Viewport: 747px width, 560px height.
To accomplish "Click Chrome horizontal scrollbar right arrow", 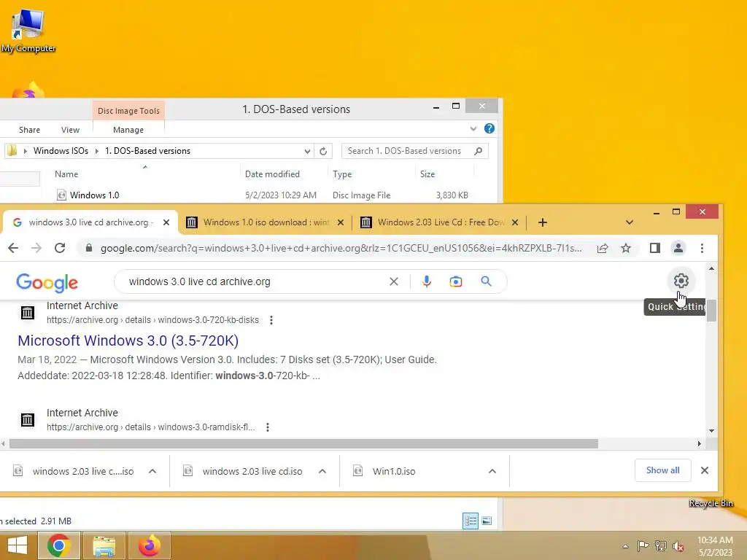I will 699,444.
